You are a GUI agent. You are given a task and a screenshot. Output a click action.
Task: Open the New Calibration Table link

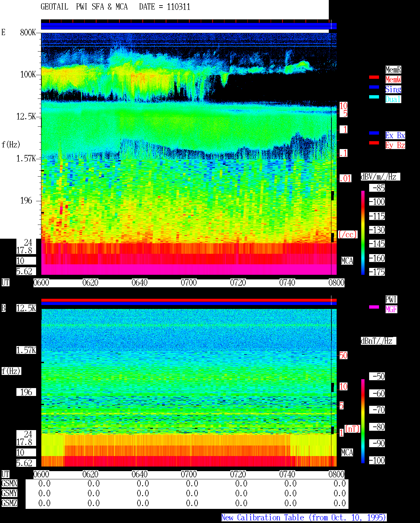[304, 517]
